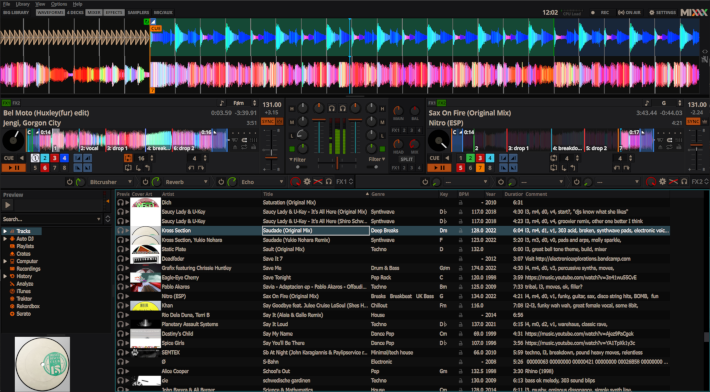Image resolution: width=710 pixels, height=392 pixels.
Task: Trigger red hotcue 3 on left deck
Action: (x=54, y=158)
